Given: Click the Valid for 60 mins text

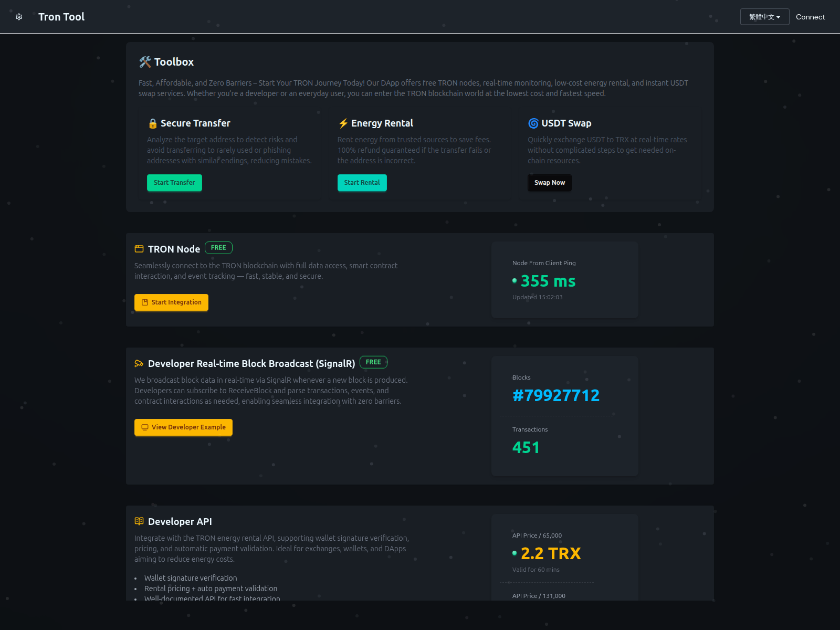Looking at the screenshot, I should [x=536, y=570].
